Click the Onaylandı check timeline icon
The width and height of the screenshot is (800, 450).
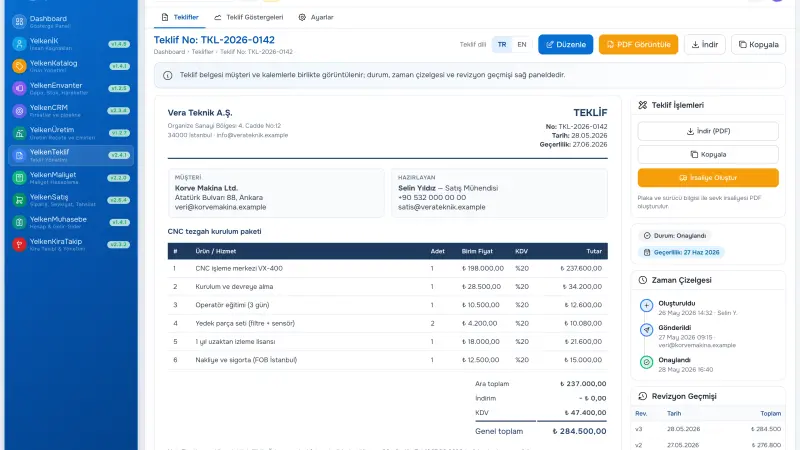pyautogui.click(x=646, y=362)
